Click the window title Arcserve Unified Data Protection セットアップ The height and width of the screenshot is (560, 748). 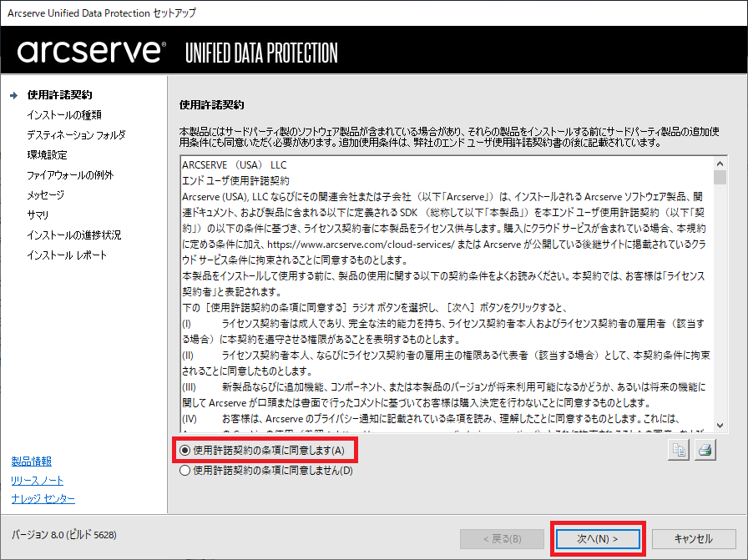[x=102, y=13]
